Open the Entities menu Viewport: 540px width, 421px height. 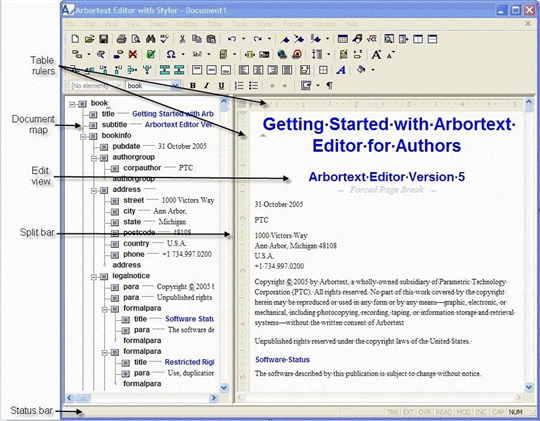point(187,24)
